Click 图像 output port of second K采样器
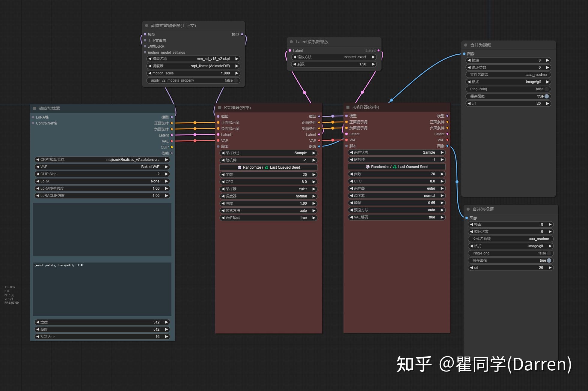This screenshot has height=391, width=588. 447,146
